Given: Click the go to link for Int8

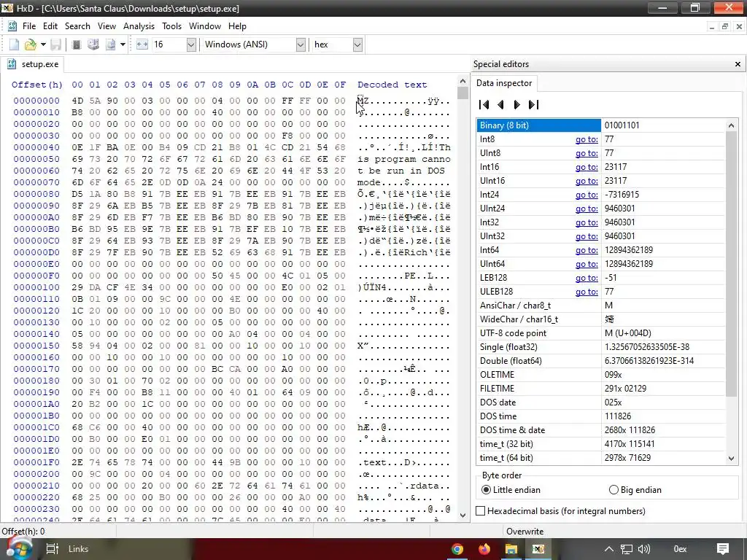Looking at the screenshot, I should 587,139.
